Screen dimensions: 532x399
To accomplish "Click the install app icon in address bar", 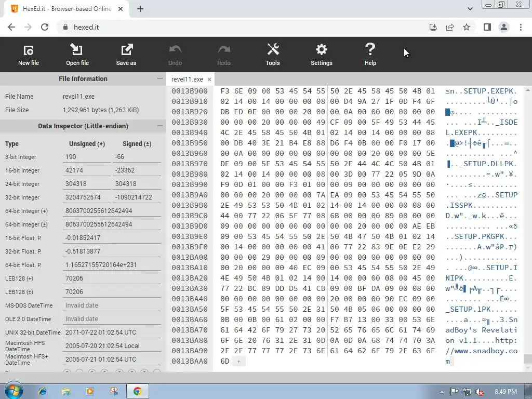I will click(433, 27).
